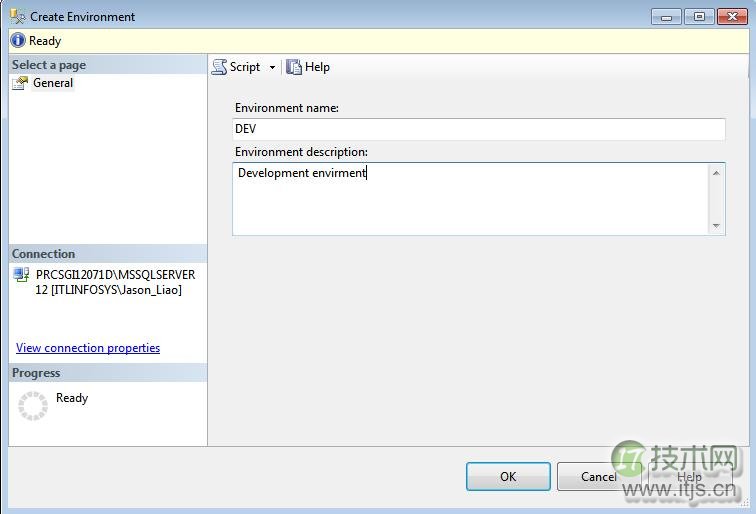
Task: Select the General page
Action: [x=52, y=83]
